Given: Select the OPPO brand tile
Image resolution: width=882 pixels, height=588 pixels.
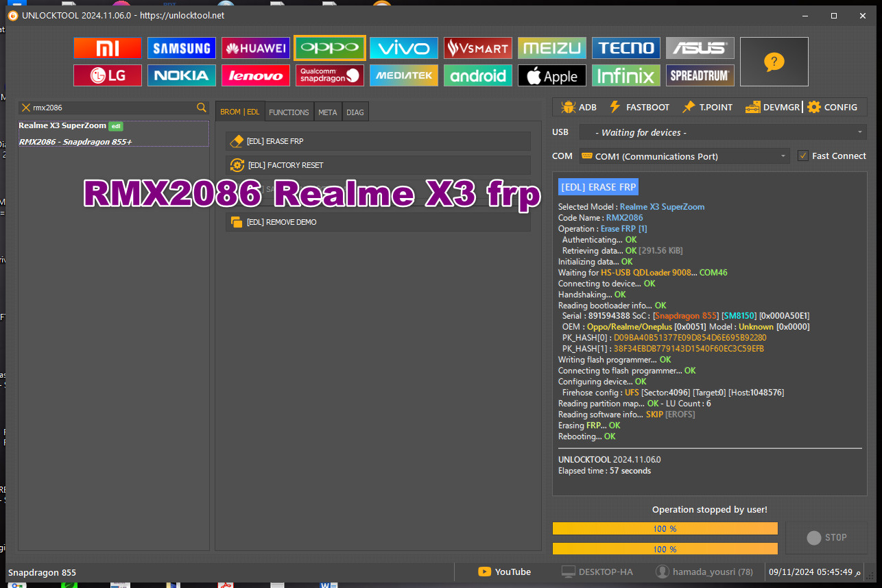Looking at the screenshot, I should [330, 48].
